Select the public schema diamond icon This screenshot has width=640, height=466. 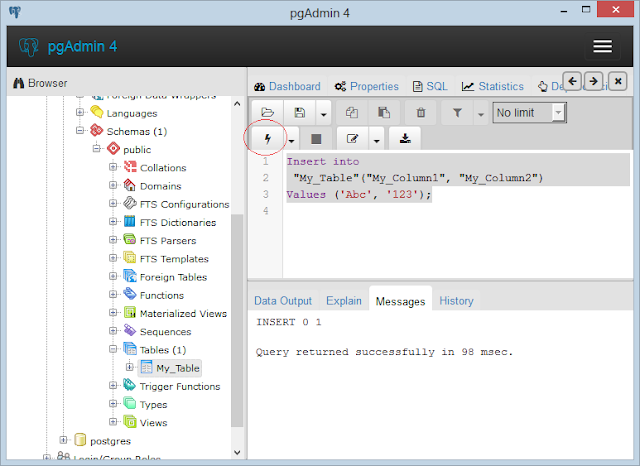coord(113,149)
